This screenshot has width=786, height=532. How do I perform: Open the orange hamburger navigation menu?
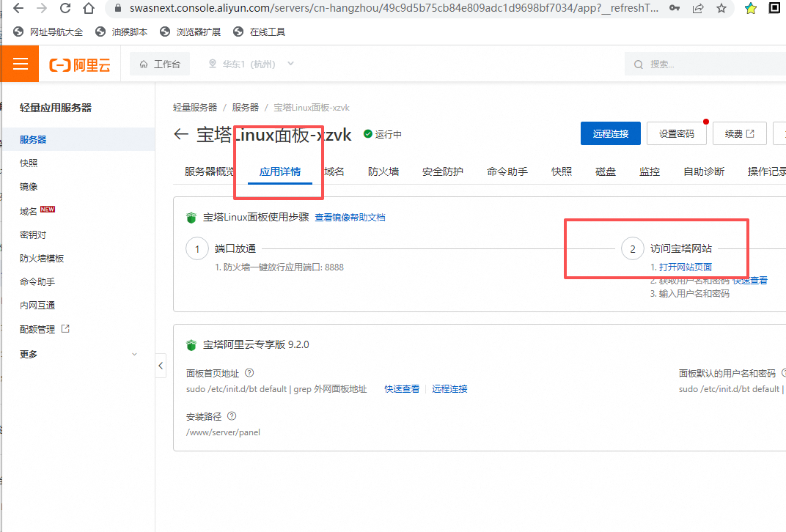(20, 64)
